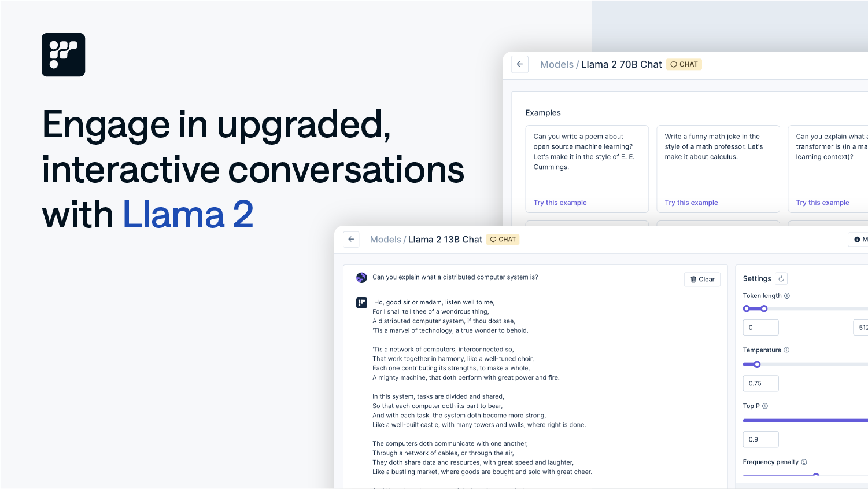Select the calculus math joke example card
Image resolution: width=868 pixels, height=489 pixels.
point(718,169)
